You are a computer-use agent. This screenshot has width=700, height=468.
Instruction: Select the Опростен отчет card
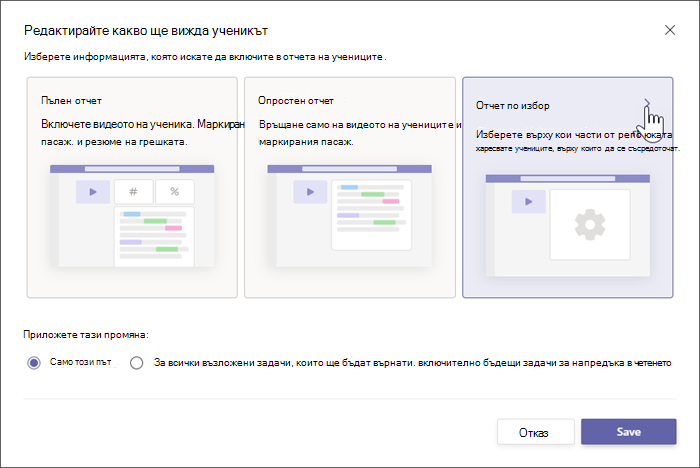point(350,187)
